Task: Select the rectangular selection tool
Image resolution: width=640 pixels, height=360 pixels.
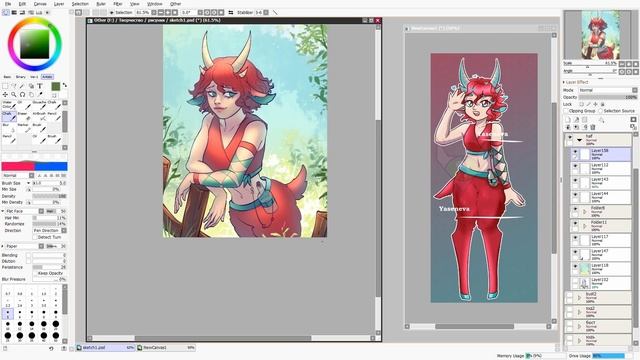Action: point(5,86)
